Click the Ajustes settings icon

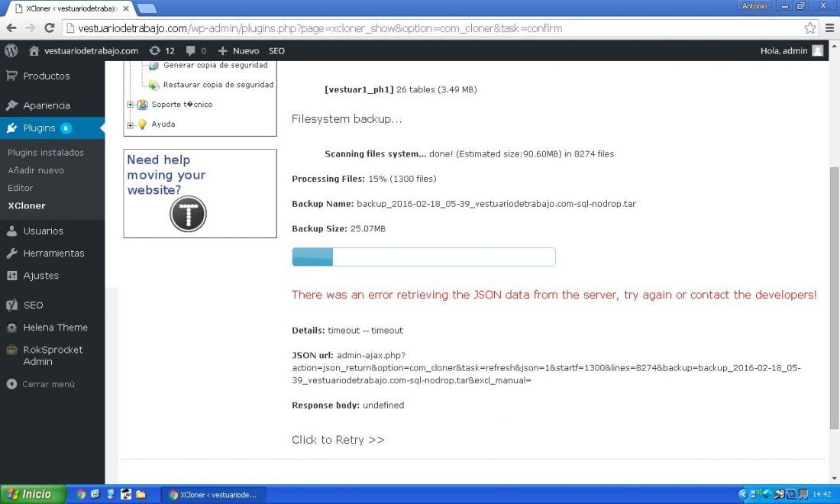[x=11, y=276]
